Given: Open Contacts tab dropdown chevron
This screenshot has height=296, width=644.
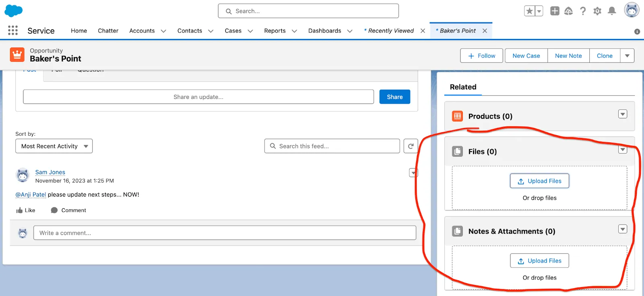Looking at the screenshot, I should 211,31.
